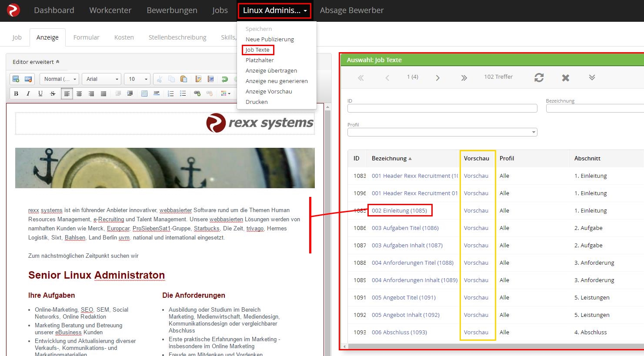The height and width of the screenshot is (356, 644).
Task: Click the HTML source icon in editor
Action: [28, 79]
